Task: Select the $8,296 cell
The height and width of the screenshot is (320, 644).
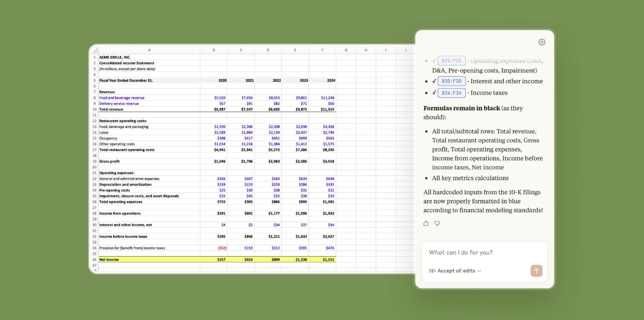Action: tap(322, 150)
